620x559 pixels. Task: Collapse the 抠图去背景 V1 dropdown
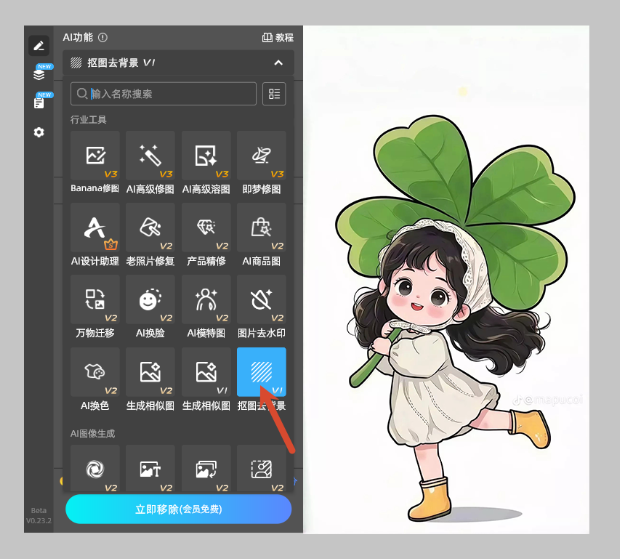(279, 63)
